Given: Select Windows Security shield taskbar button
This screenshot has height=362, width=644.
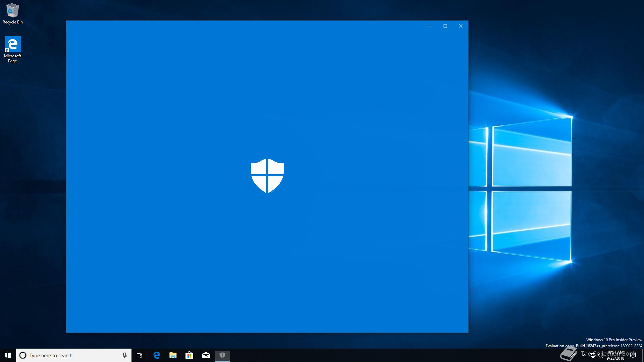Looking at the screenshot, I should point(222,355).
